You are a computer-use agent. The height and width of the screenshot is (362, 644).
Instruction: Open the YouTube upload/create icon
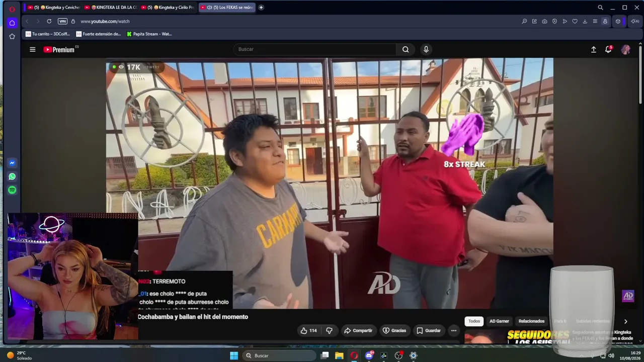click(x=594, y=49)
